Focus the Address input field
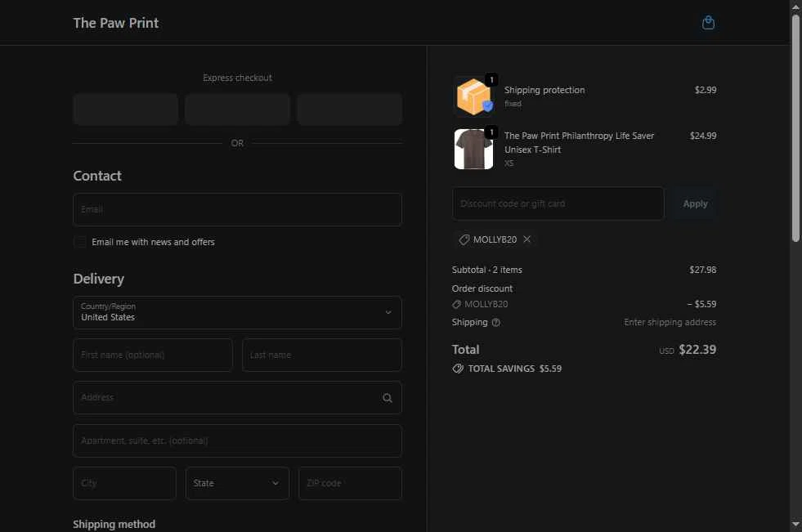 coord(237,398)
